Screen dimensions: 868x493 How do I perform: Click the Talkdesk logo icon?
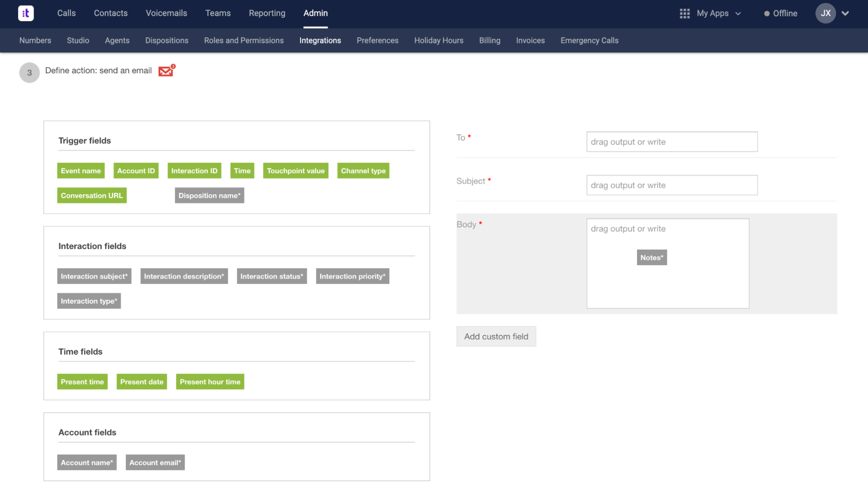(x=26, y=13)
